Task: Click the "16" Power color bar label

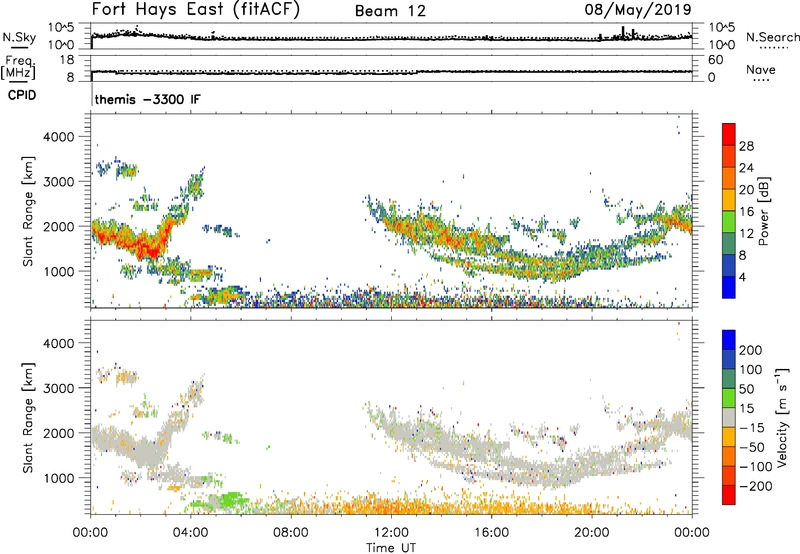Action: pos(746,212)
